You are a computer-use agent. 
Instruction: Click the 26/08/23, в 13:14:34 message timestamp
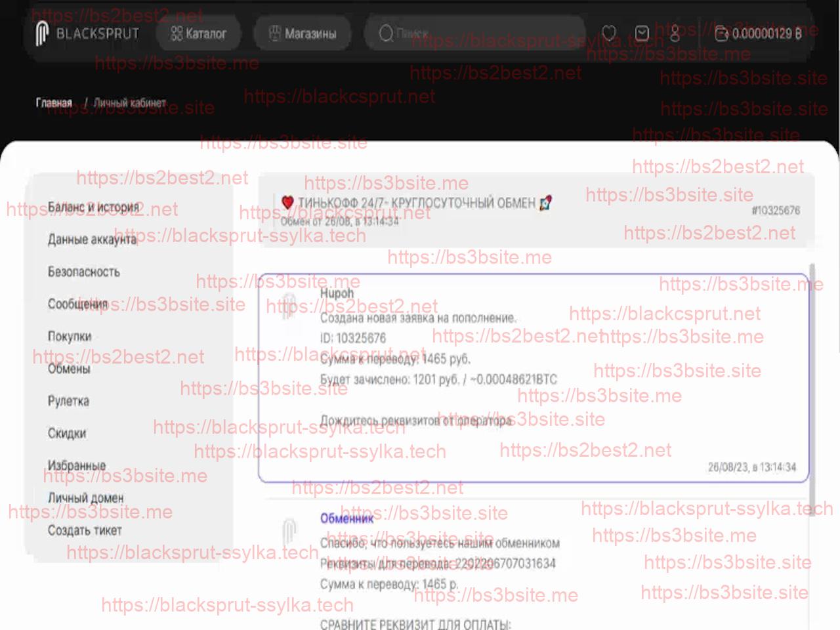(x=752, y=467)
